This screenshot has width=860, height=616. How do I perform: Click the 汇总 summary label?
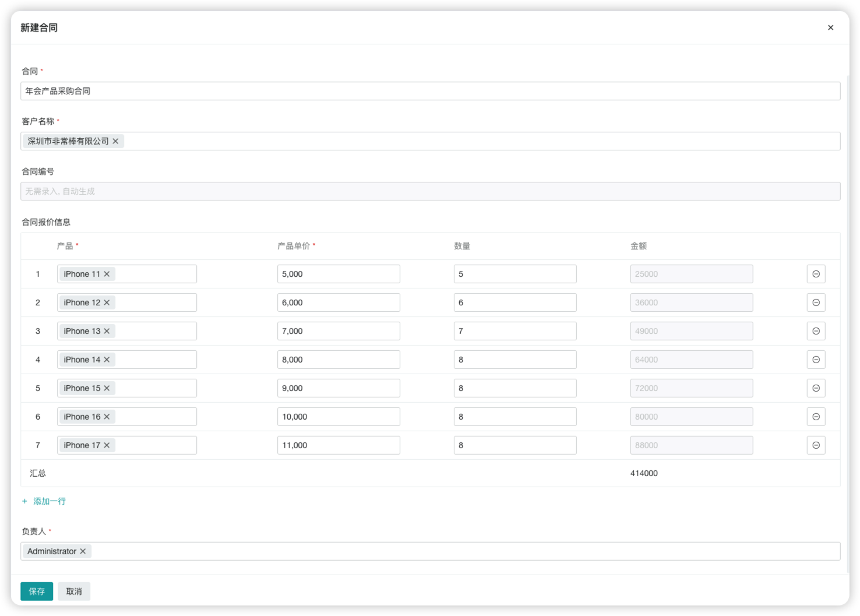(38, 473)
